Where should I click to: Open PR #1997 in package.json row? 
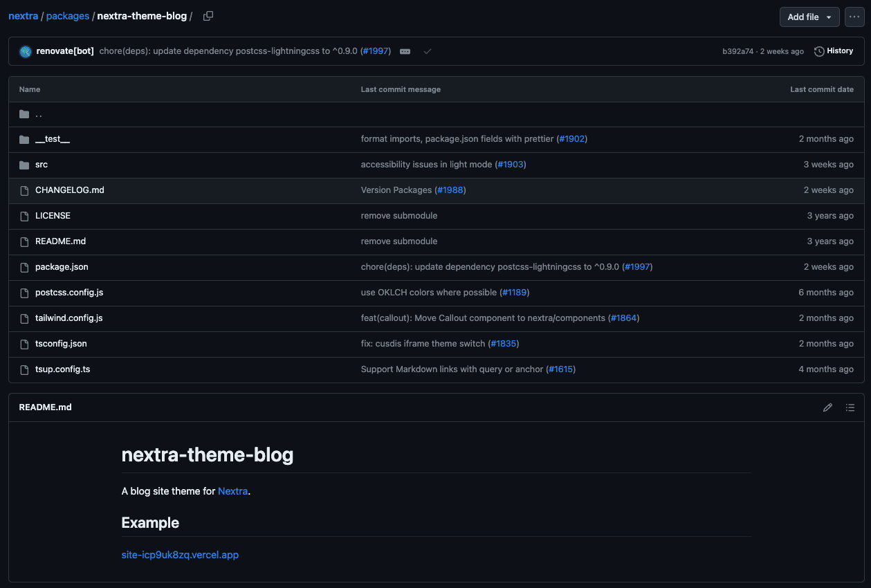(x=637, y=267)
